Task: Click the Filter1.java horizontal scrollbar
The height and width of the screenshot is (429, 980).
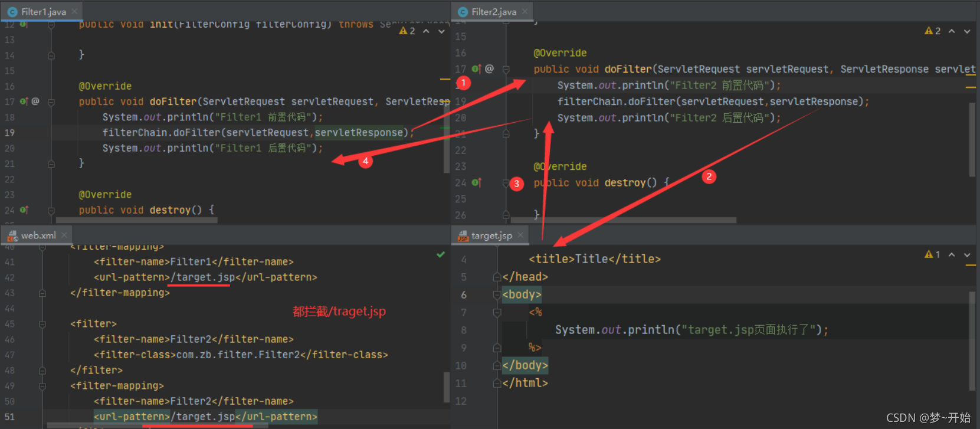Action: [x=136, y=220]
